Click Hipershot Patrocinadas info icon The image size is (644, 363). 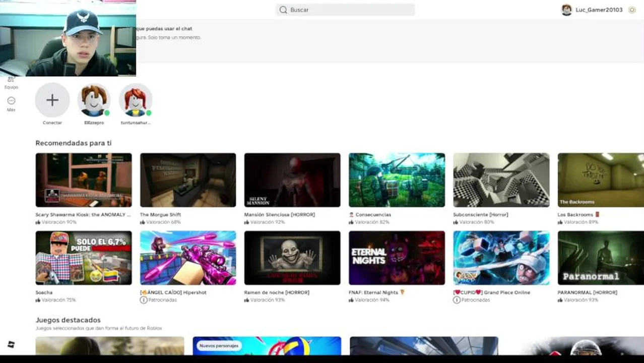pyautogui.click(x=144, y=300)
